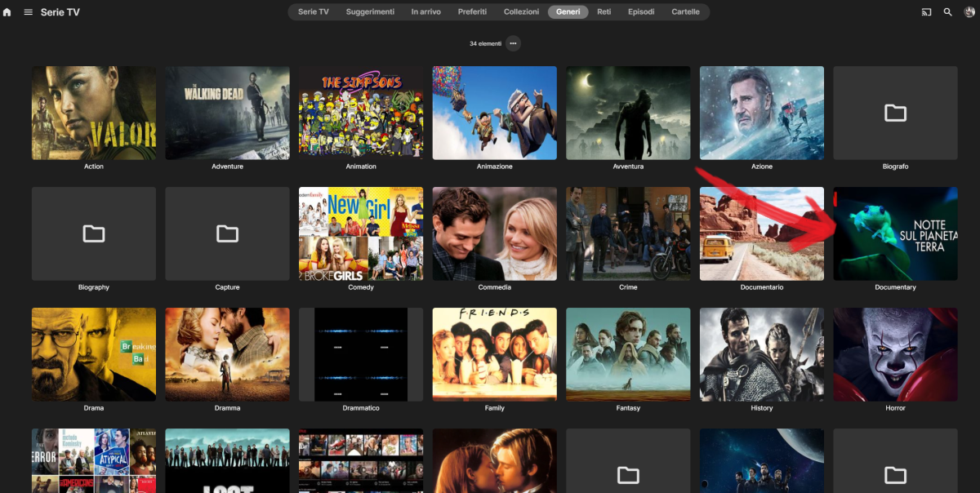Select the Dramma genre poster
Image resolution: width=980 pixels, height=493 pixels.
click(x=227, y=354)
